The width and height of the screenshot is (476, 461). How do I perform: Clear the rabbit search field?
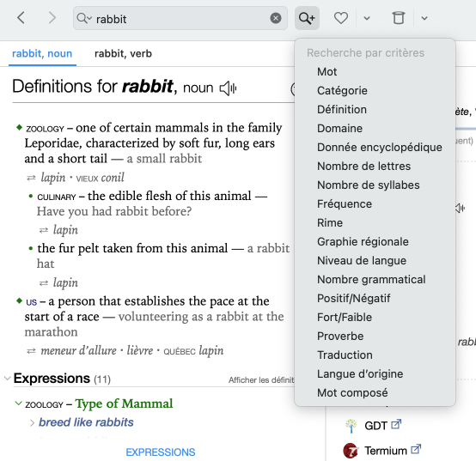[x=275, y=18]
